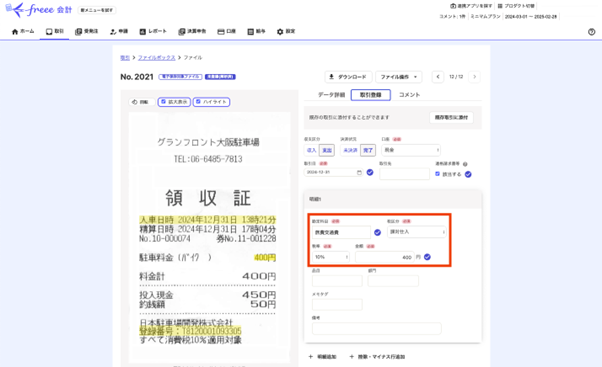
Task: Switch to the 取引登録 tab
Action: click(x=370, y=95)
